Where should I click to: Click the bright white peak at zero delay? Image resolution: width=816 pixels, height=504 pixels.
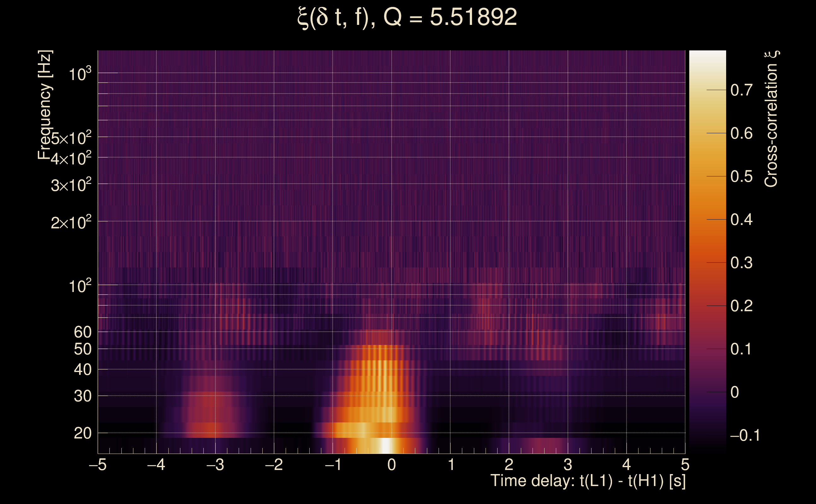coord(385,446)
